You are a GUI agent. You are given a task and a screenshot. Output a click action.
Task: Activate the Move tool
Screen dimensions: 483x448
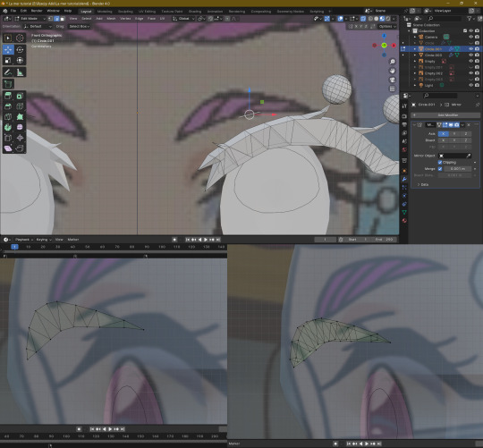[x=8, y=49]
